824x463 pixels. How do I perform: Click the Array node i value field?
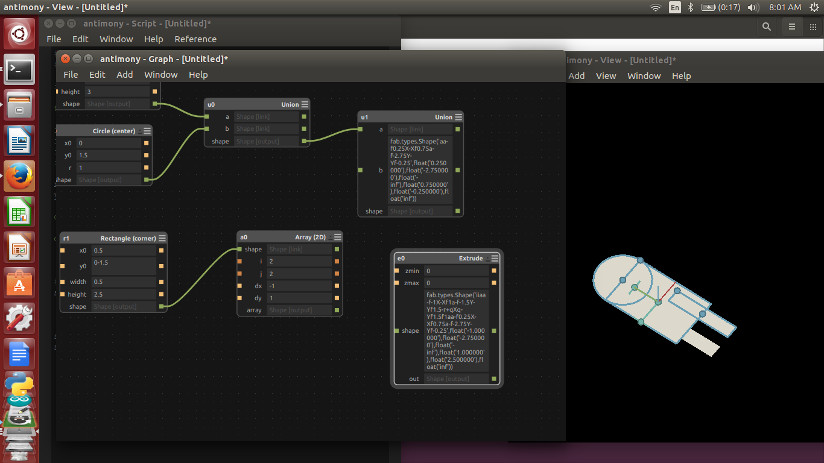click(299, 261)
